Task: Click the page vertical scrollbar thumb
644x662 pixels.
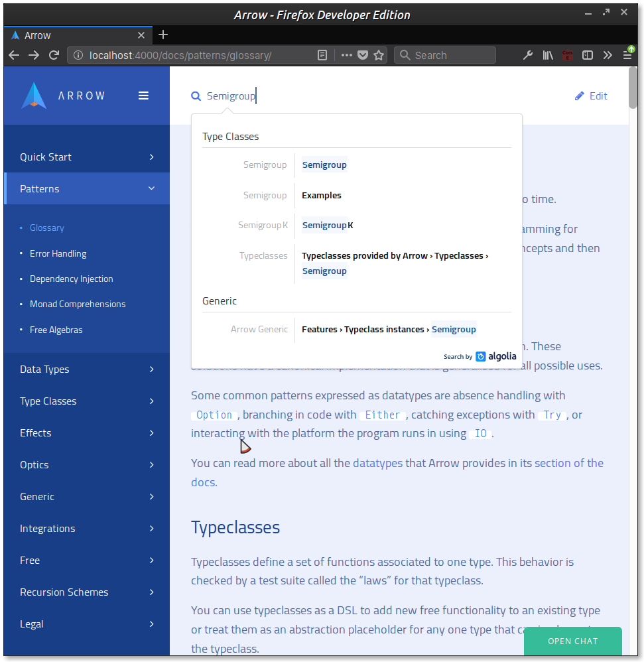Action: (x=633, y=88)
